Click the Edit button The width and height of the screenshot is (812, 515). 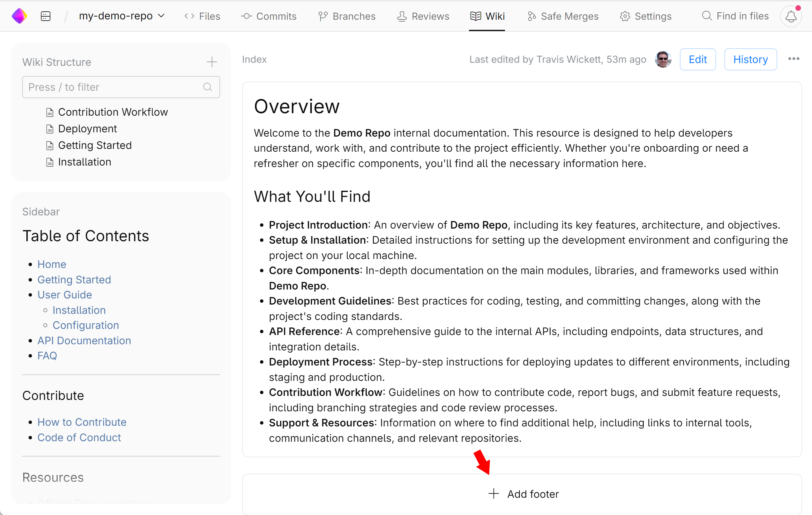click(x=697, y=59)
